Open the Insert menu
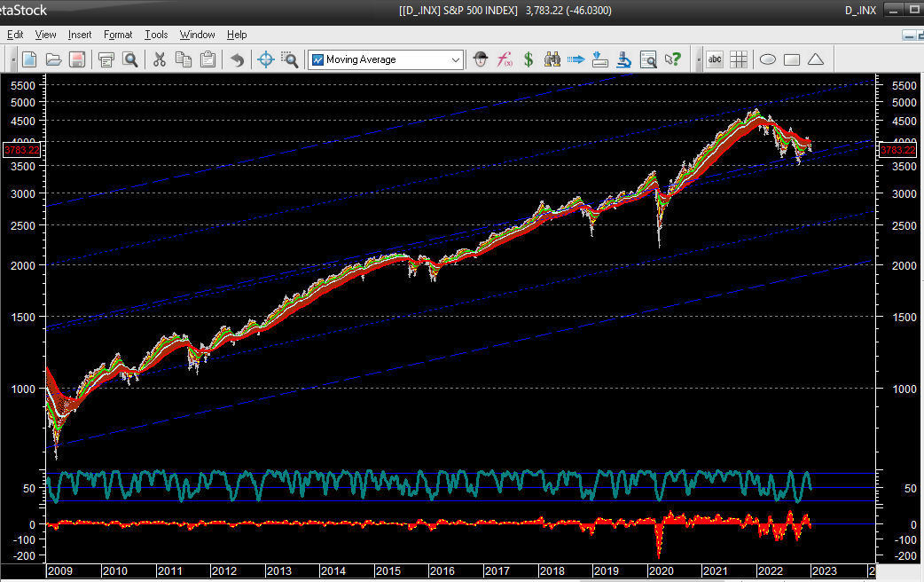The height and width of the screenshot is (582, 924). pyautogui.click(x=80, y=35)
